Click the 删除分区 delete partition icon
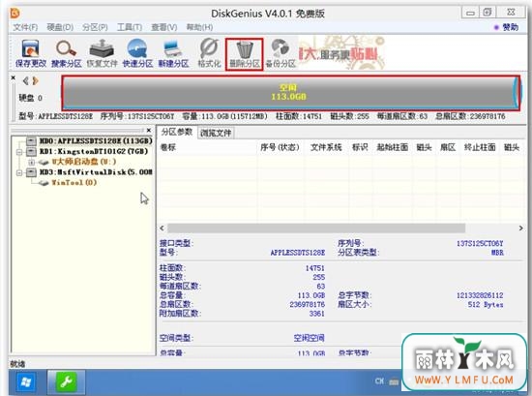 [x=245, y=53]
